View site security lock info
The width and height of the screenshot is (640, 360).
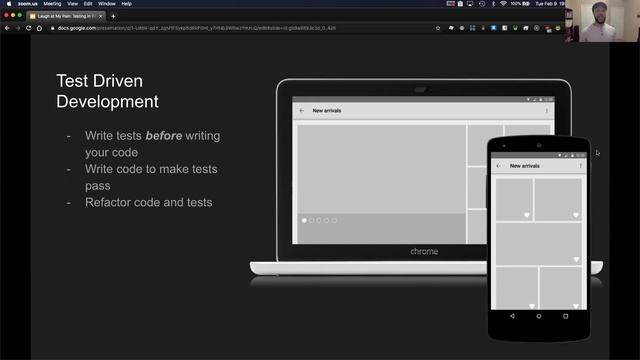click(x=52, y=28)
